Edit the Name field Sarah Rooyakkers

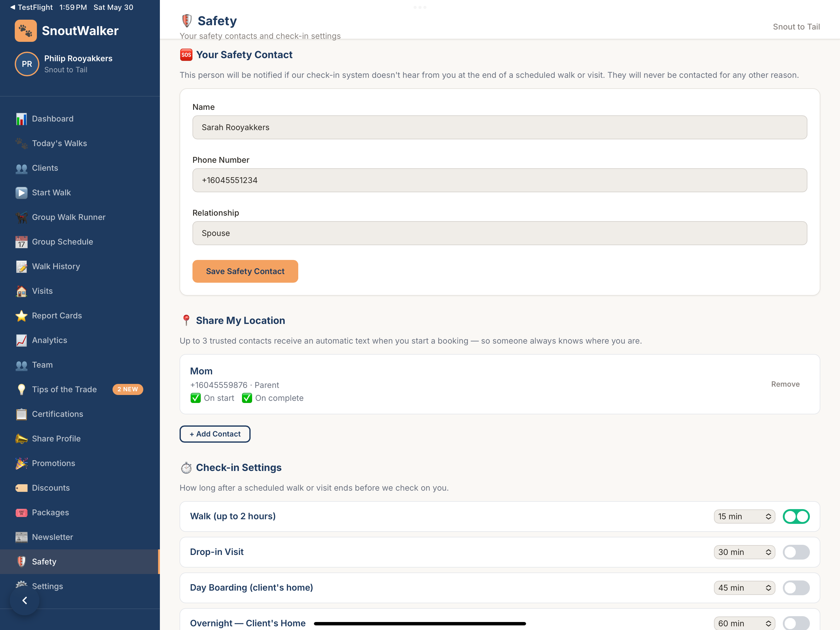[x=500, y=127]
